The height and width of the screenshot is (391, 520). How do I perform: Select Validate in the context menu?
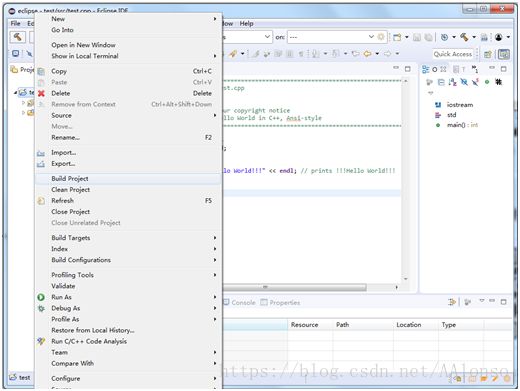(x=128, y=286)
